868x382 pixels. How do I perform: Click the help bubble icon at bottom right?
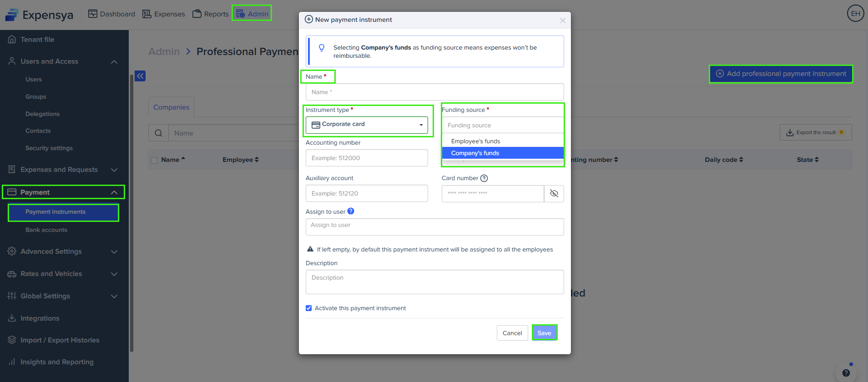pyautogui.click(x=846, y=372)
